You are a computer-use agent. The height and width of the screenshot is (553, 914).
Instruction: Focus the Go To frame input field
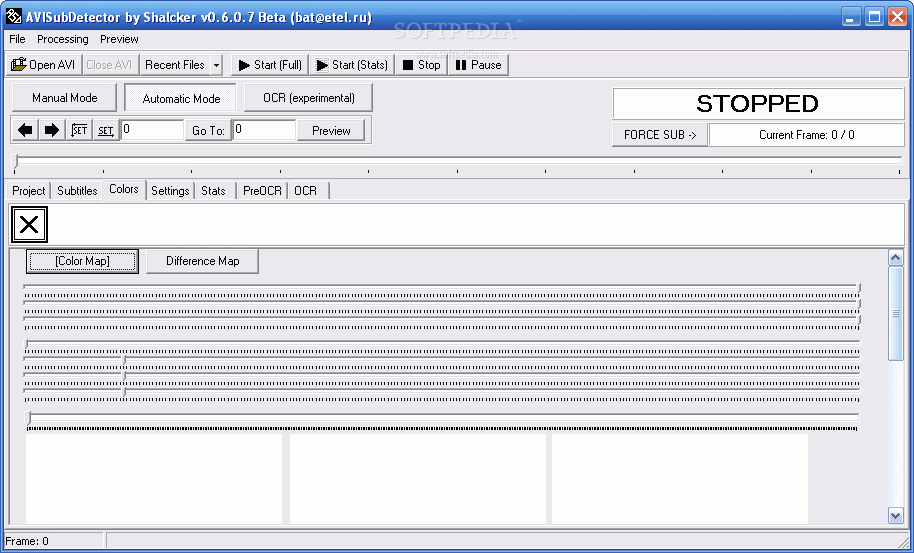(264, 129)
